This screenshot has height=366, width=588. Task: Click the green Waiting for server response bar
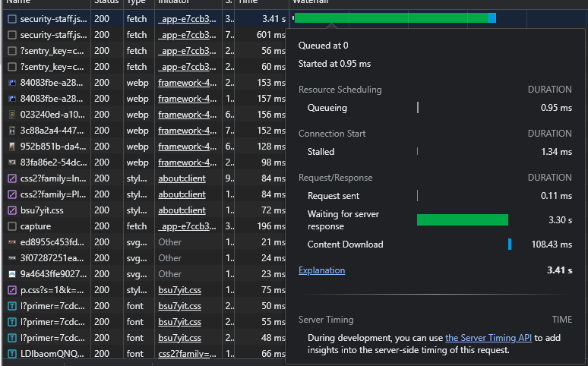(462, 220)
